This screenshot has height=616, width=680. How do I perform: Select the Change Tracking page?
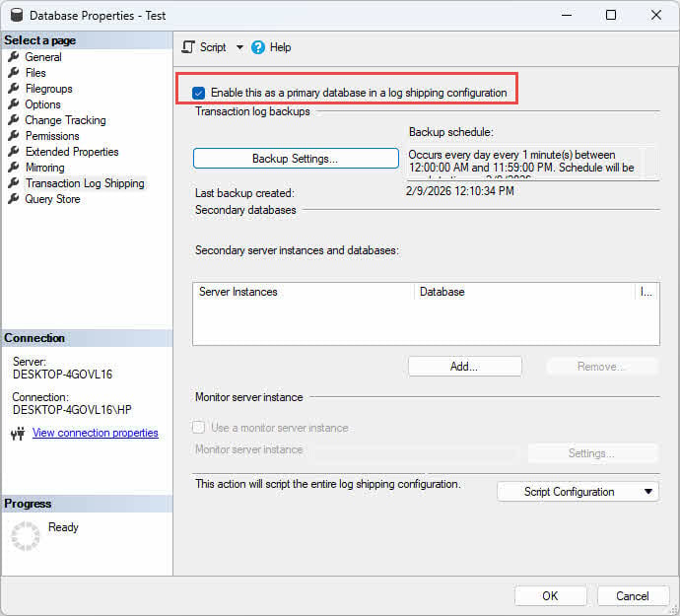(x=65, y=120)
